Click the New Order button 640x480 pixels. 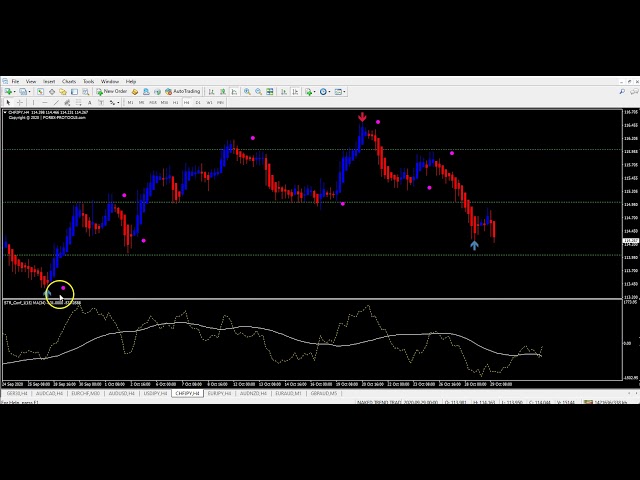pos(113,91)
